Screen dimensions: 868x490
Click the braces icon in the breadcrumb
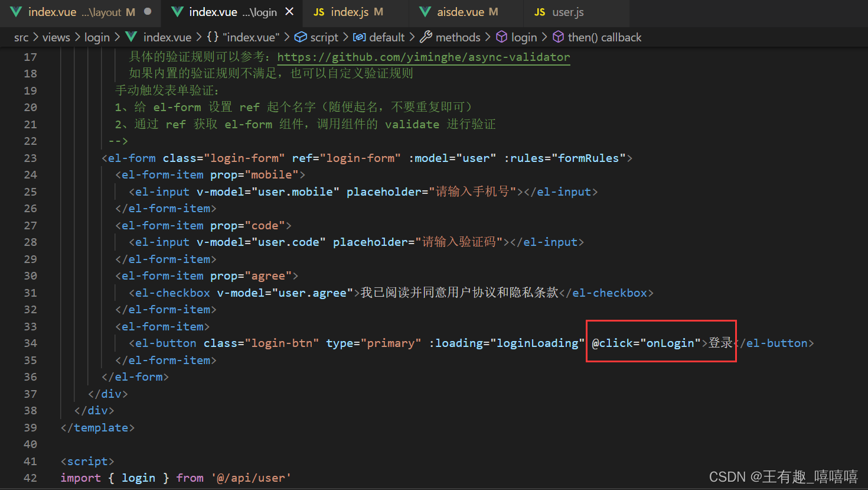[x=213, y=37]
